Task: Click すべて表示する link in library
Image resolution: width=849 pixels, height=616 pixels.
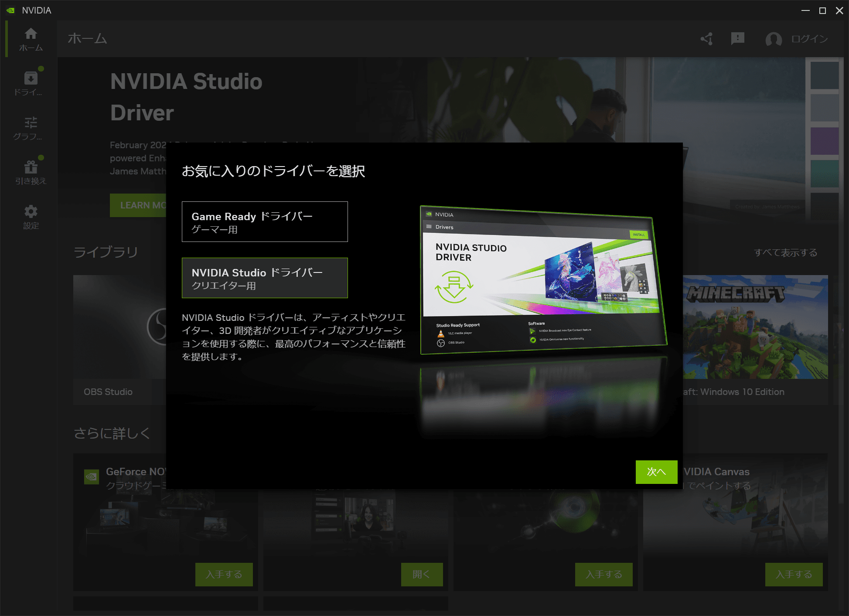Action: (x=785, y=252)
